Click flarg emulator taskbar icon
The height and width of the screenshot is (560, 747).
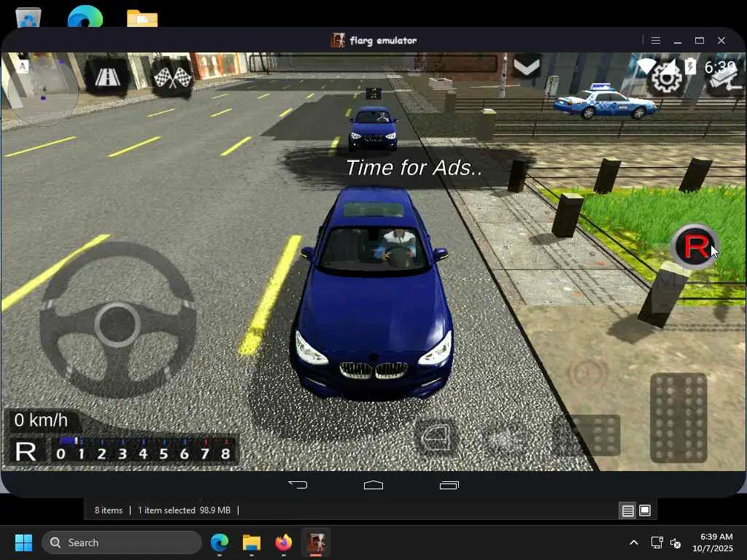(316, 542)
